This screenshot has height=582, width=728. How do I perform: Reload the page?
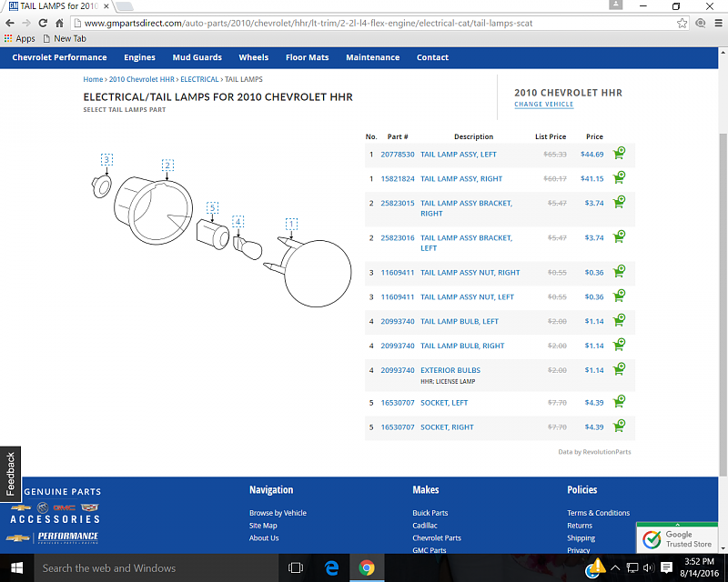(43, 24)
